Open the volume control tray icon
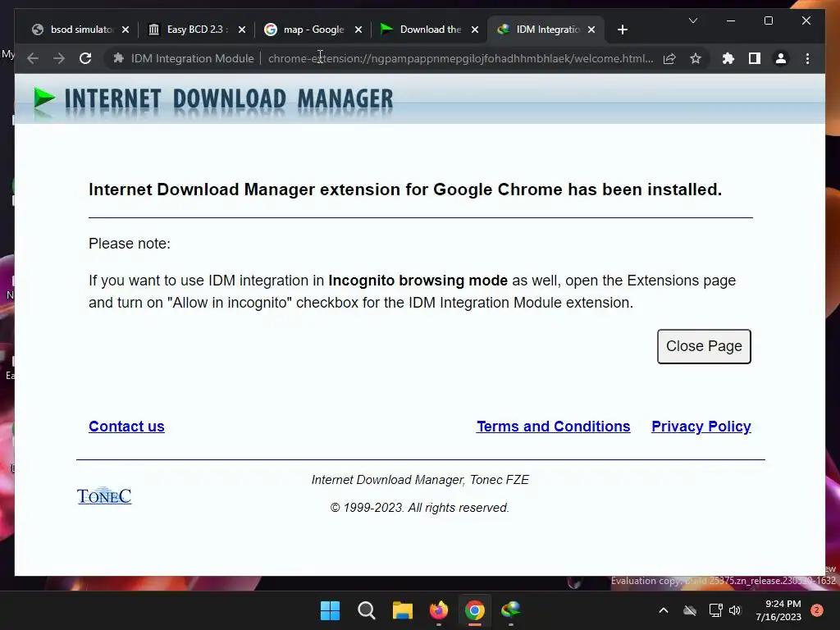Viewport: 840px width, 630px height. (735, 610)
